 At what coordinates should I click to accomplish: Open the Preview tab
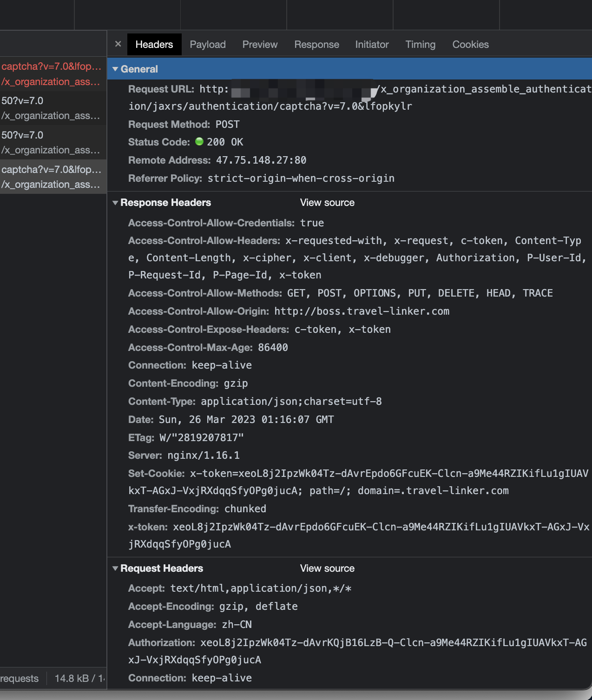click(x=260, y=45)
